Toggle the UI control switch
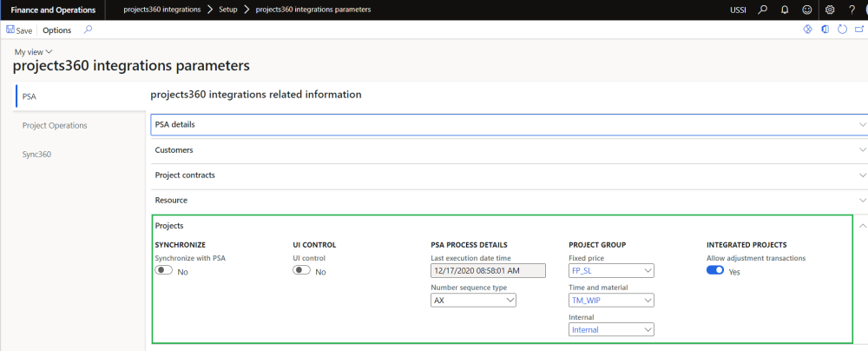This screenshot has height=351, width=868. click(302, 271)
